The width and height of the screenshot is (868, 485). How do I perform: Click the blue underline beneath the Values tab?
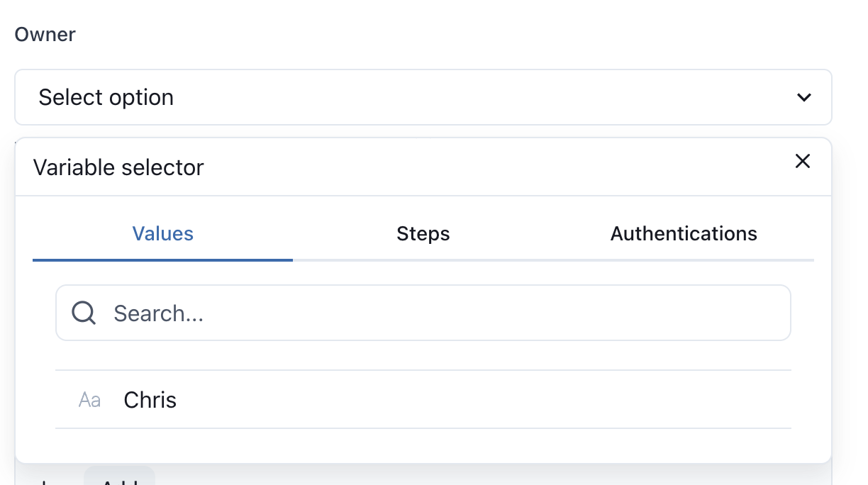[162, 260]
